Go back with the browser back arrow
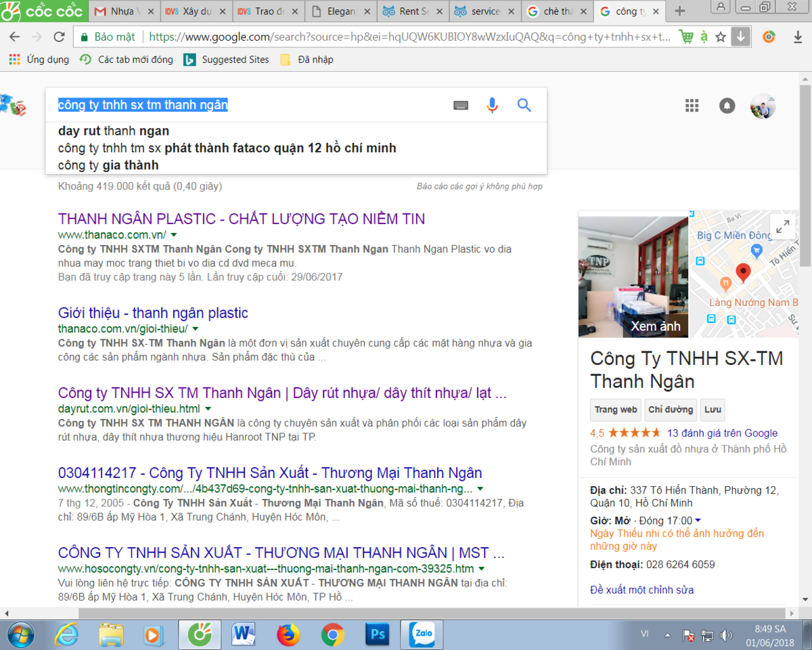 (14, 37)
